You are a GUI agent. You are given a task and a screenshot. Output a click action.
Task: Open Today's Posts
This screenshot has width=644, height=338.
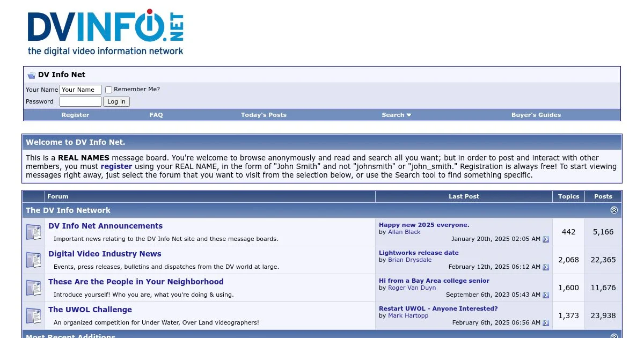pyautogui.click(x=264, y=115)
